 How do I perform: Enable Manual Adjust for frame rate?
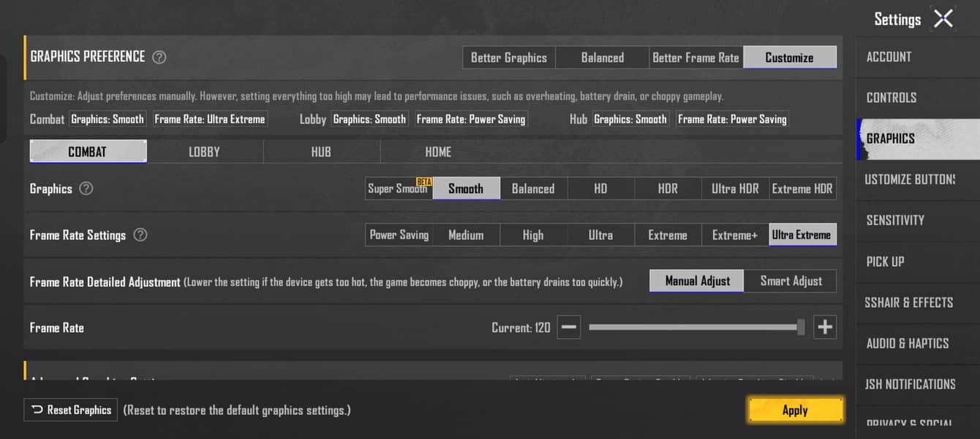click(x=697, y=281)
